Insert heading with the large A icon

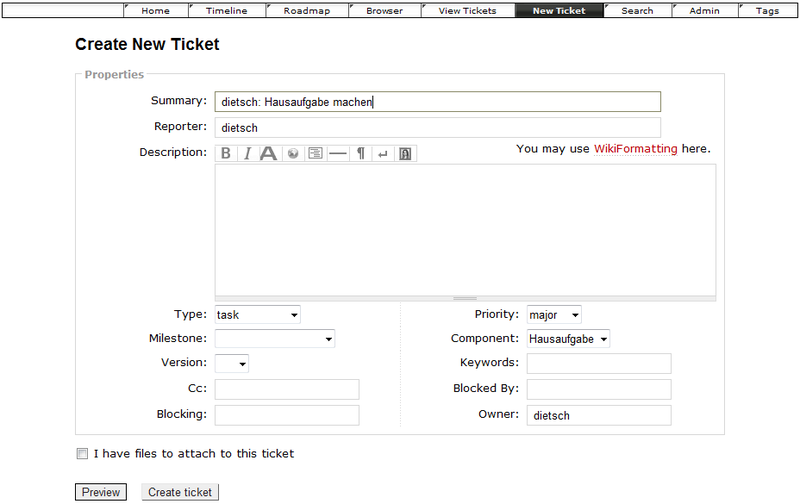(x=268, y=153)
